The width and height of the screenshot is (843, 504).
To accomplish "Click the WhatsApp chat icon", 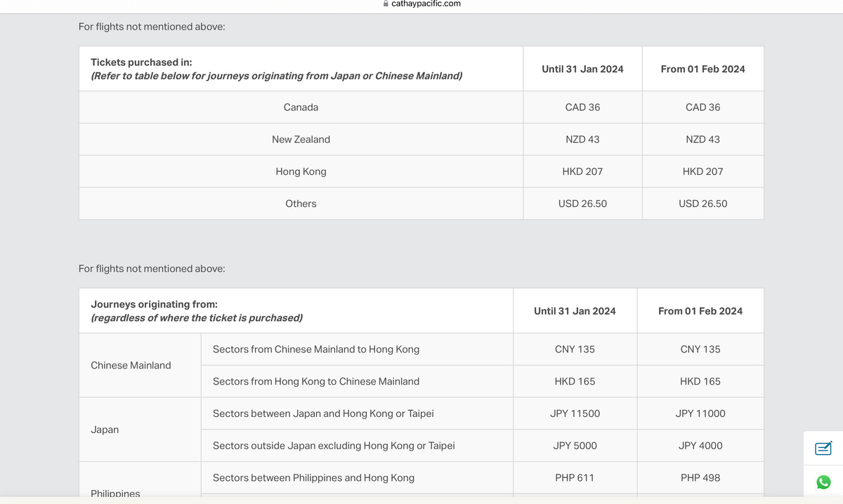I will (823, 482).
